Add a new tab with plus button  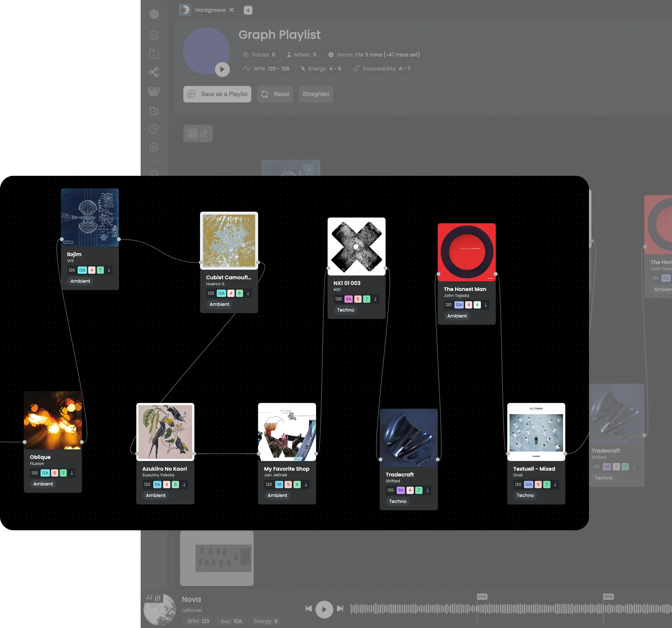coord(248,10)
